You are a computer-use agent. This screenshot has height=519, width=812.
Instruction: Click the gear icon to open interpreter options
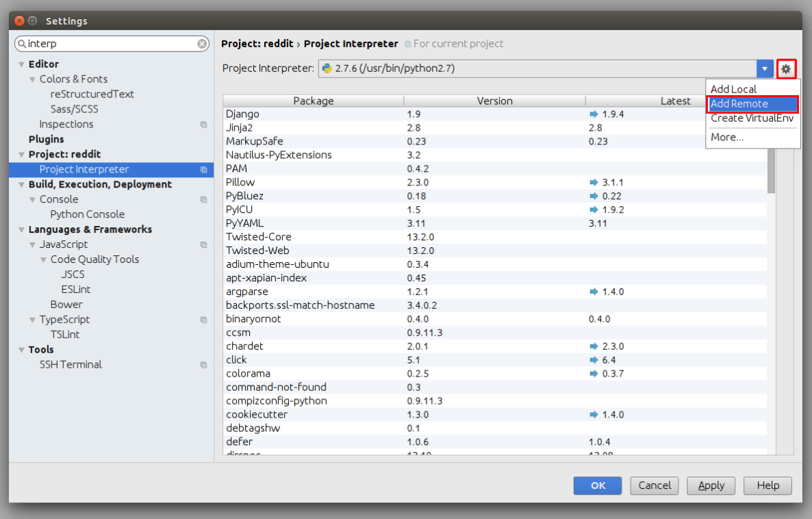coord(785,68)
